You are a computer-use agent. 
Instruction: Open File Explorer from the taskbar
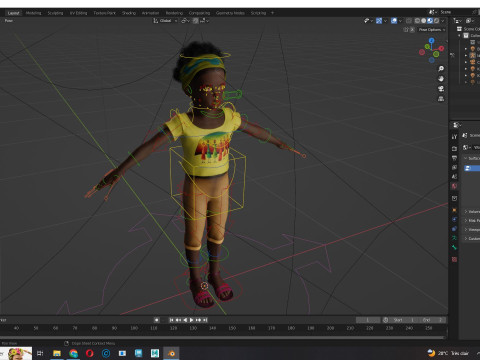pyautogui.click(x=57, y=353)
